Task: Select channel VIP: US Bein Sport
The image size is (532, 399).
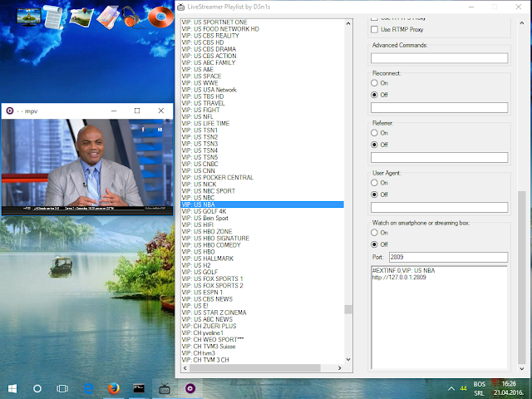Action: 263,218
